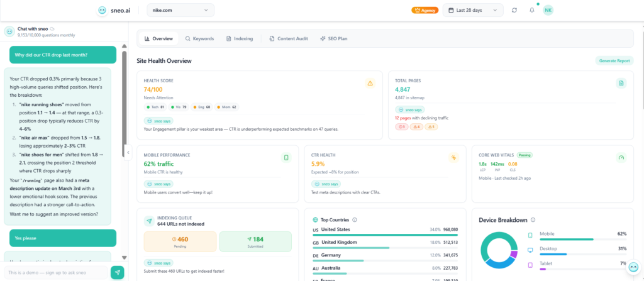Click the chat message input field
Viewport: 644px width, 281px height.
click(55, 272)
